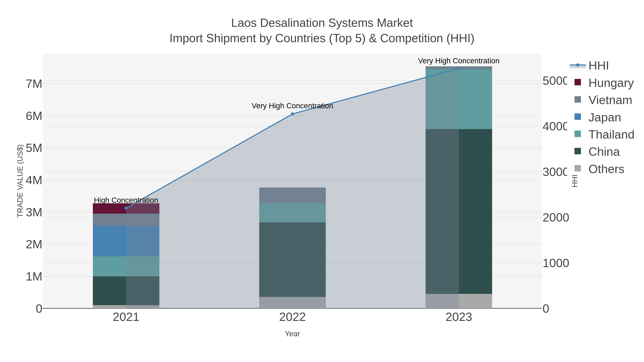Click the Hungary segment of 2021 bar
This screenshot has height=362, width=644.
[126, 208]
